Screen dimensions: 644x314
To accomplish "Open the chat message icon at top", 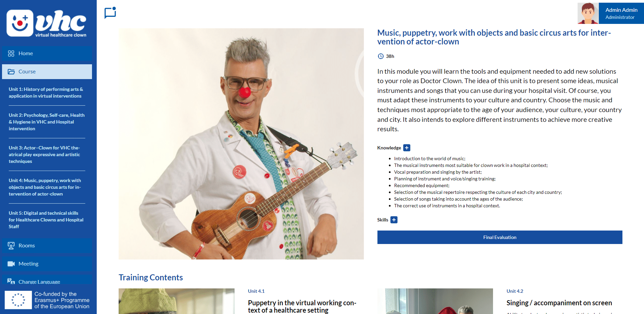I will (110, 13).
